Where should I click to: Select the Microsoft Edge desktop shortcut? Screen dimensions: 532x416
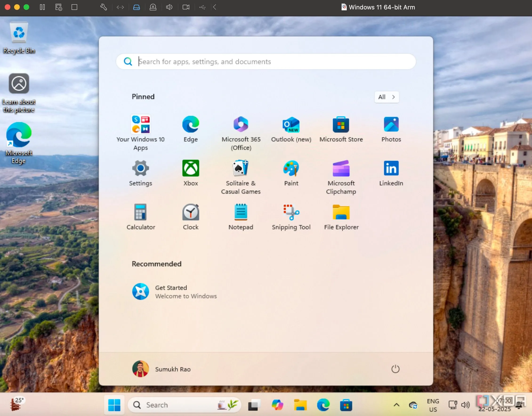tap(19, 143)
